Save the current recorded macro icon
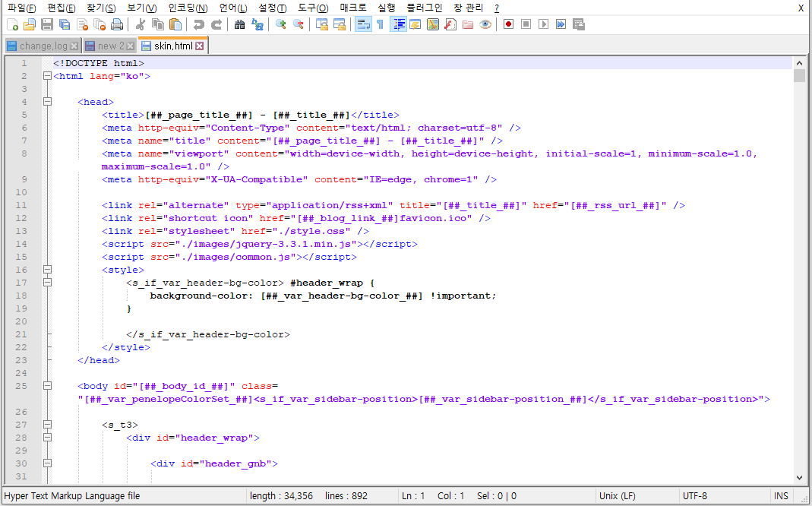This screenshot has height=506, width=812. click(x=579, y=24)
